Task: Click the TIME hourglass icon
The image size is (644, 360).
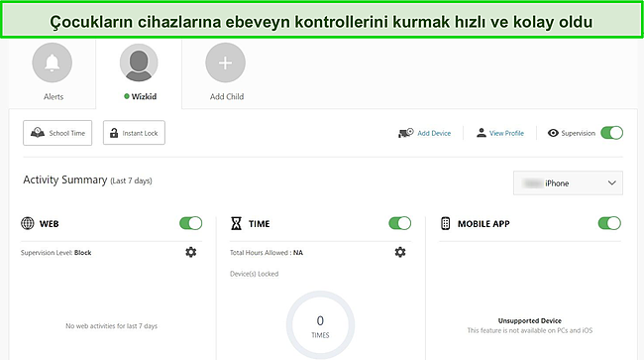Action: point(236,223)
